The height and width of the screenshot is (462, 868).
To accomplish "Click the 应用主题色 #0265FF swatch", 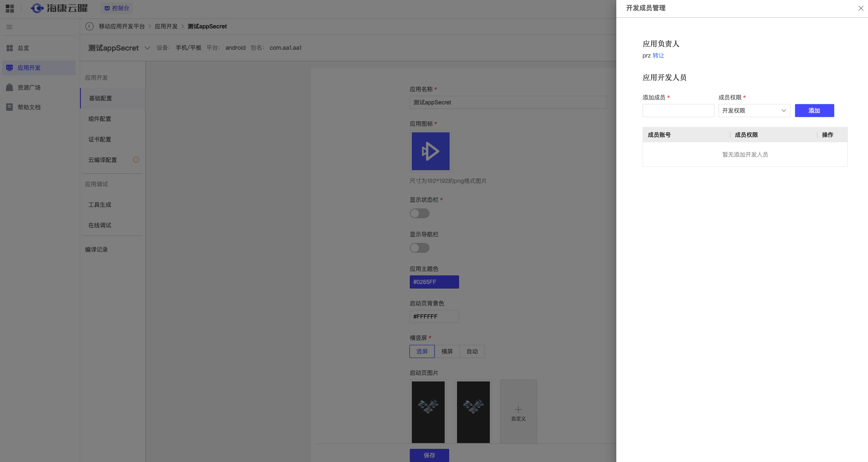I will tap(434, 282).
